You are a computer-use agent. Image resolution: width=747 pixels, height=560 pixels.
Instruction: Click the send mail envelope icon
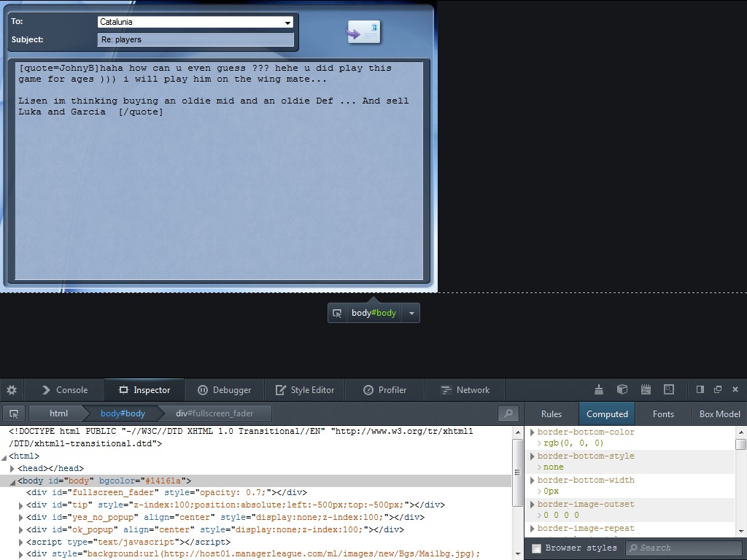[363, 32]
